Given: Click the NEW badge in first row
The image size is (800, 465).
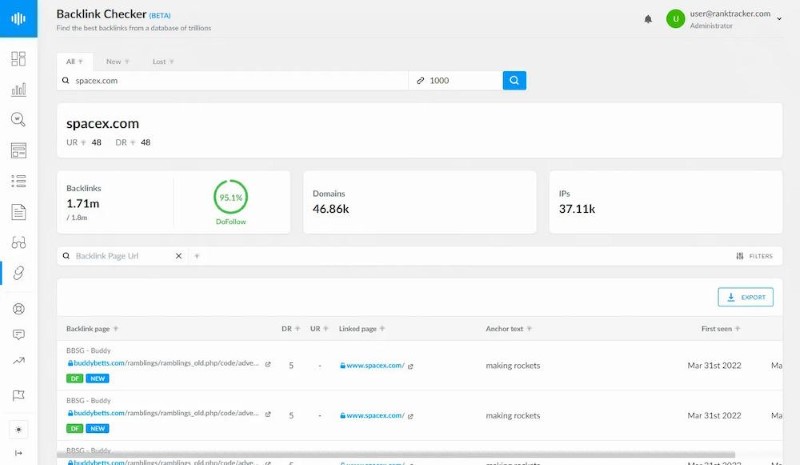Looking at the screenshot, I should pyautogui.click(x=97, y=378).
